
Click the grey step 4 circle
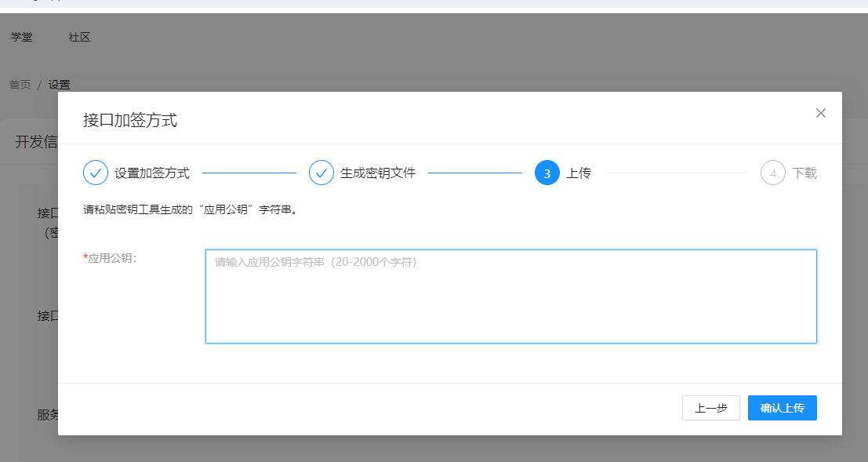(x=773, y=173)
